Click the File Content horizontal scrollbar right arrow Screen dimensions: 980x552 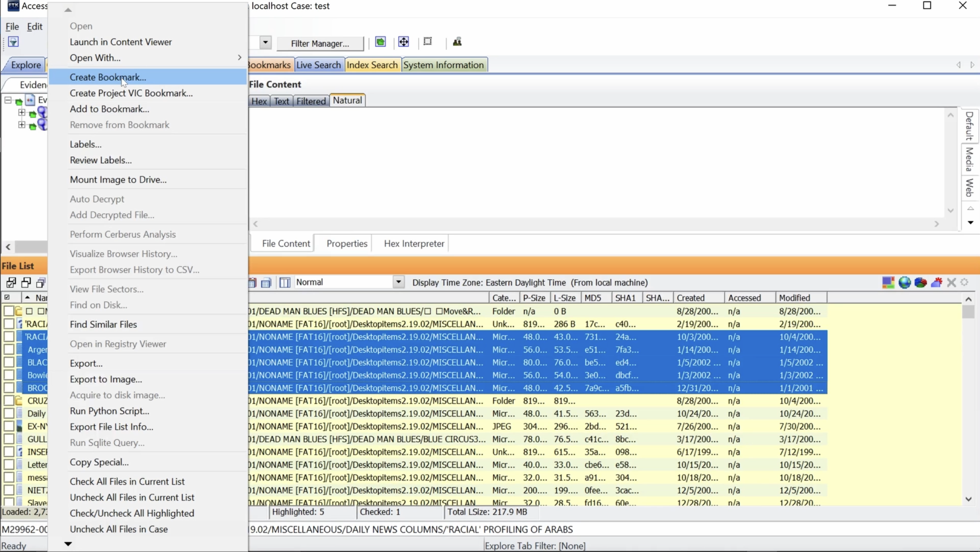[937, 224]
